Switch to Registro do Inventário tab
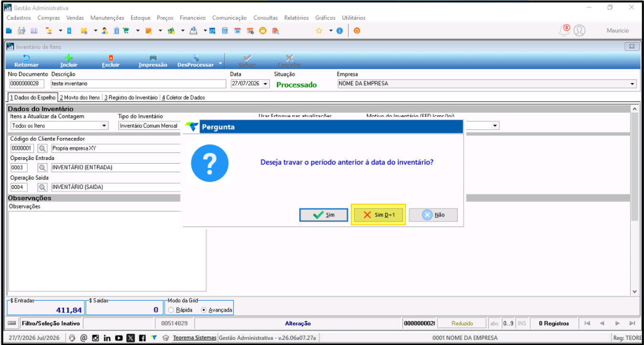Viewport: 644px width, 345px height. click(131, 97)
